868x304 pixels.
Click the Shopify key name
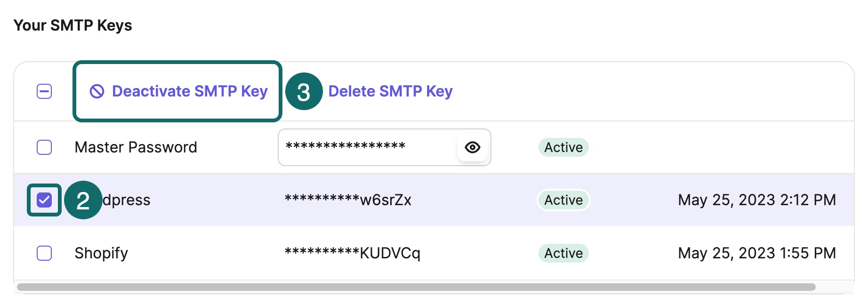click(x=101, y=253)
